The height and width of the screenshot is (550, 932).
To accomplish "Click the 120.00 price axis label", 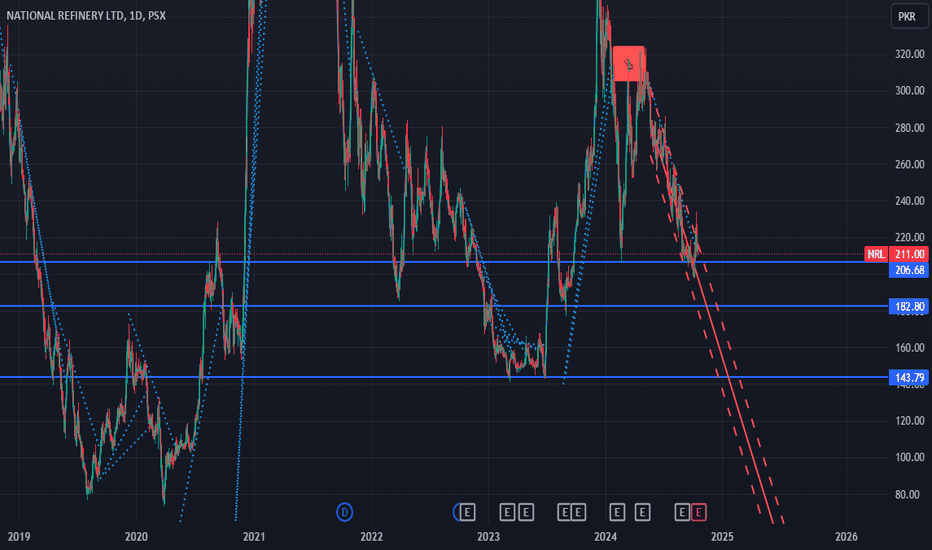I will [x=910, y=420].
